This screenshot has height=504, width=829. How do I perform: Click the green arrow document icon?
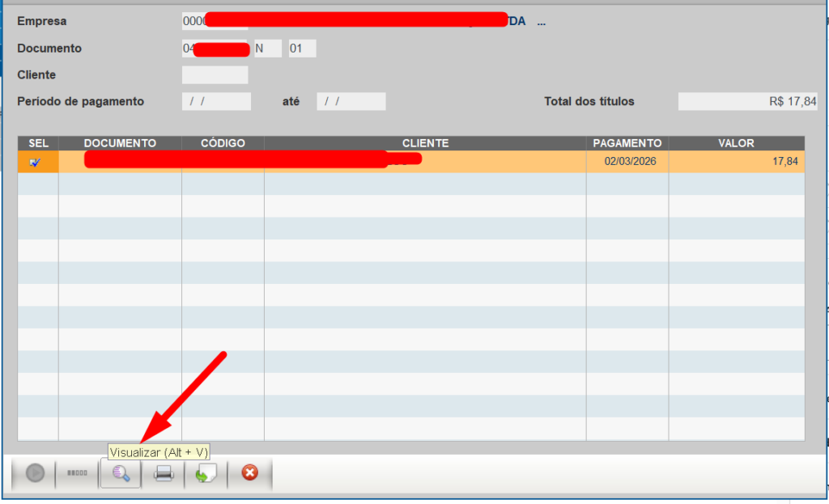coord(206,474)
